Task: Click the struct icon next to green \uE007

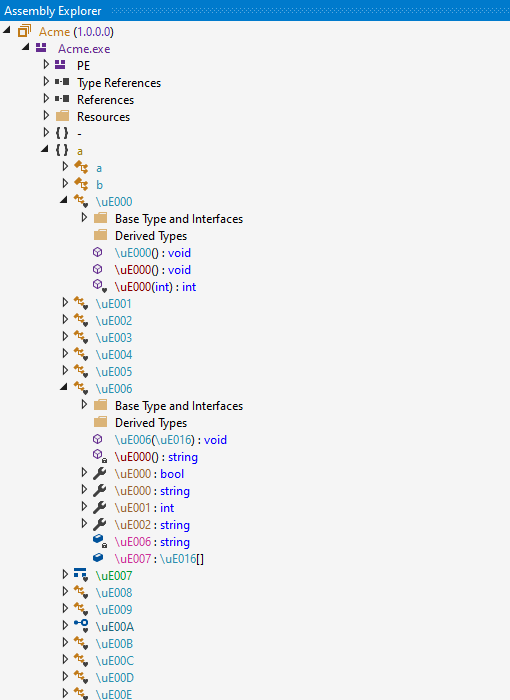Action: 81,575
